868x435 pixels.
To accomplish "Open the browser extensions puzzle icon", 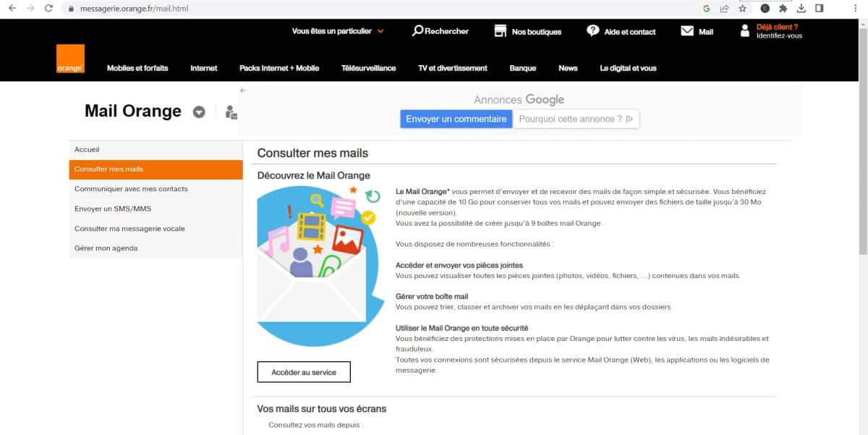I will (x=783, y=9).
